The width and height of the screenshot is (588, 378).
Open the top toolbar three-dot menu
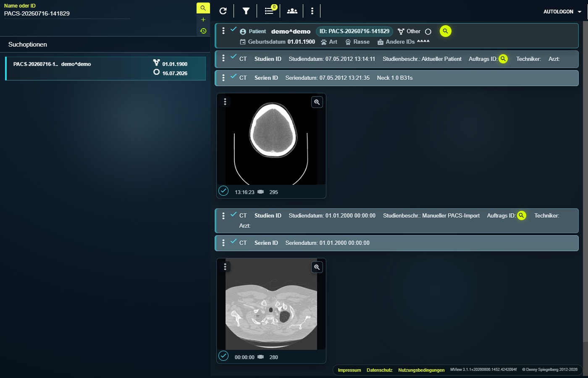pyautogui.click(x=312, y=11)
